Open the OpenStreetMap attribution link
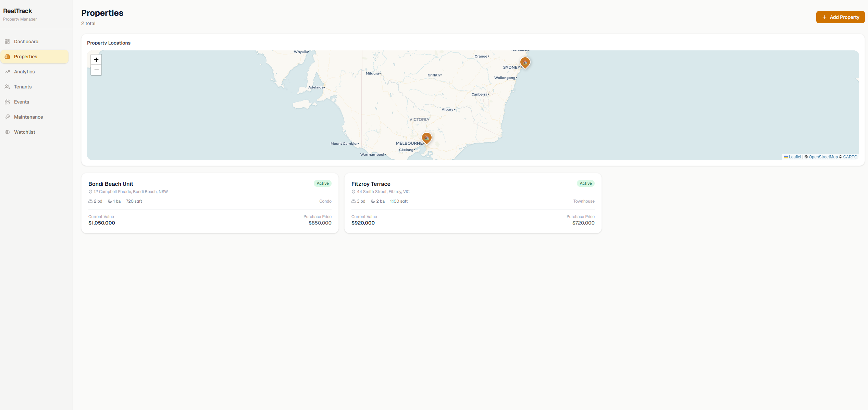The image size is (868, 410). (x=822, y=157)
